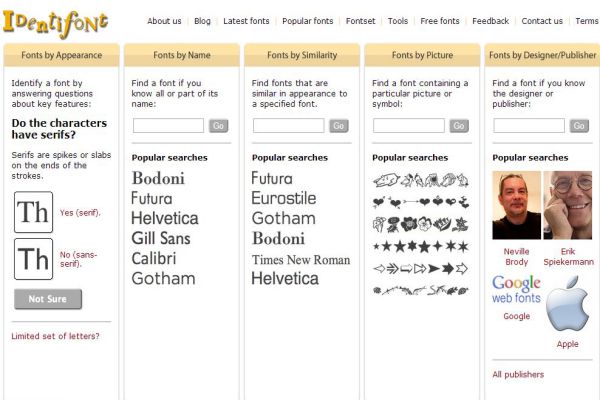Open Erik Spiekermann's photo
The height and width of the screenshot is (400, 600).
(568, 205)
